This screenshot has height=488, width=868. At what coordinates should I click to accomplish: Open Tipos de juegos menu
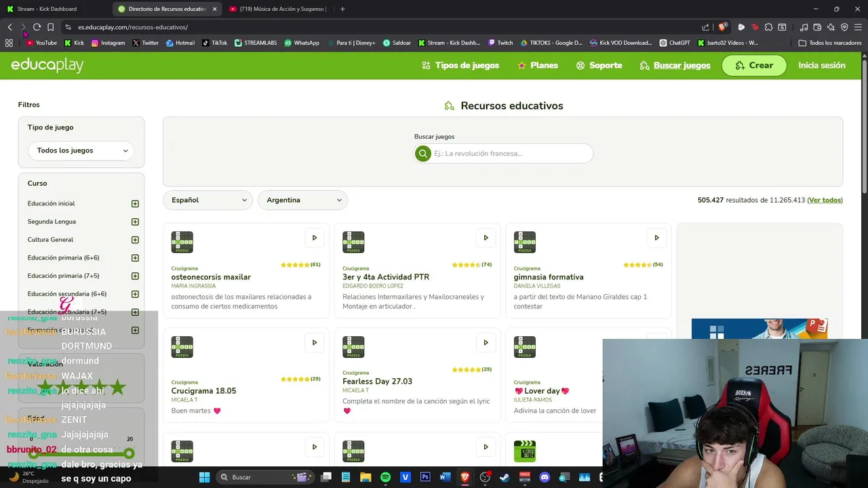pos(460,66)
